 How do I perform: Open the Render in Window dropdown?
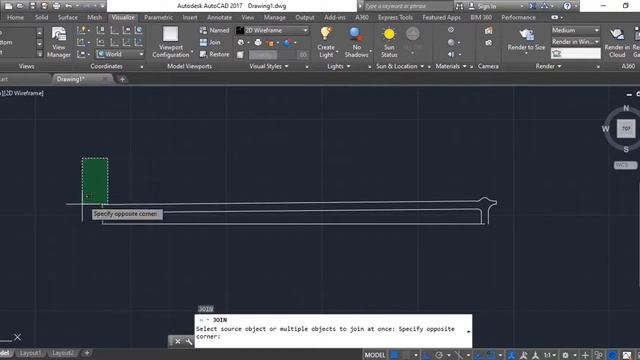[576, 42]
